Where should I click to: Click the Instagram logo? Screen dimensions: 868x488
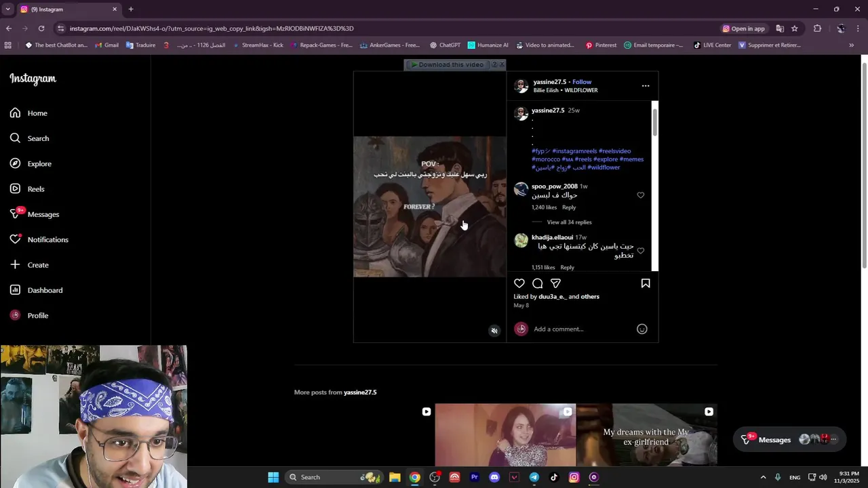(x=33, y=79)
